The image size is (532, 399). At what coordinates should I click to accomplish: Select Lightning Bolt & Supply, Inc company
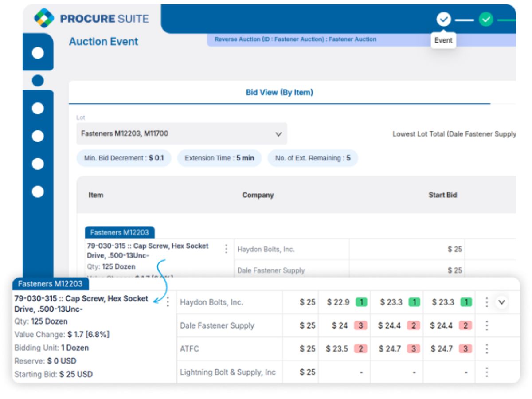[228, 372]
